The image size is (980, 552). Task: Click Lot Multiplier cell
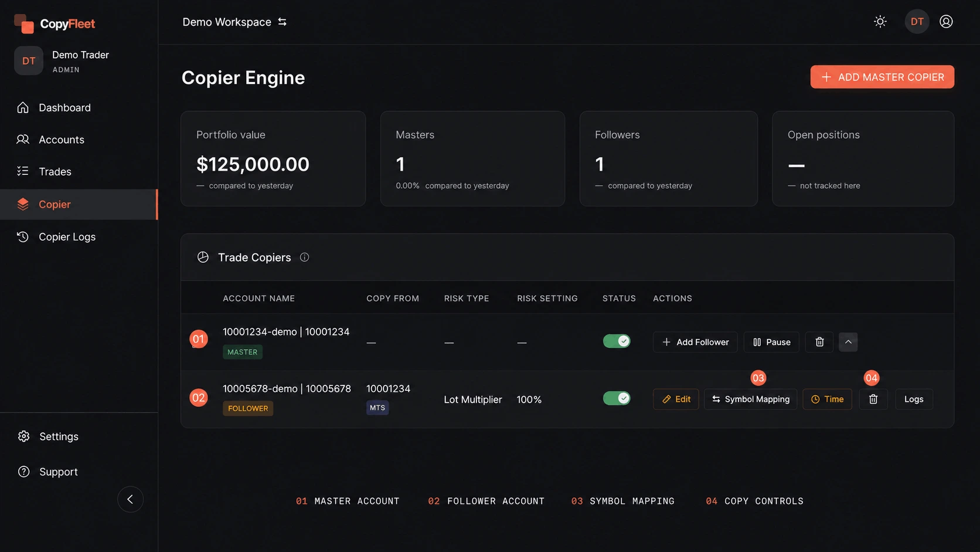pyautogui.click(x=473, y=399)
